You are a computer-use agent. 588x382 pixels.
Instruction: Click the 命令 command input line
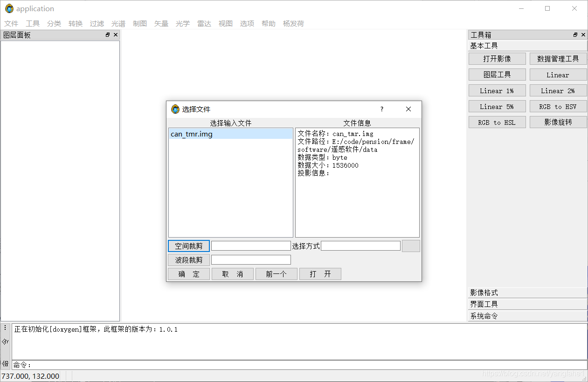coord(299,365)
